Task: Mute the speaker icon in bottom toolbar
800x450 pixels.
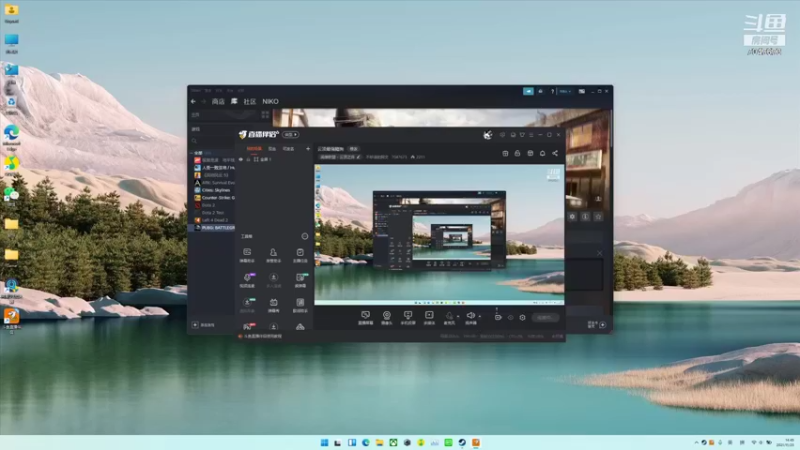Action: 470,316
